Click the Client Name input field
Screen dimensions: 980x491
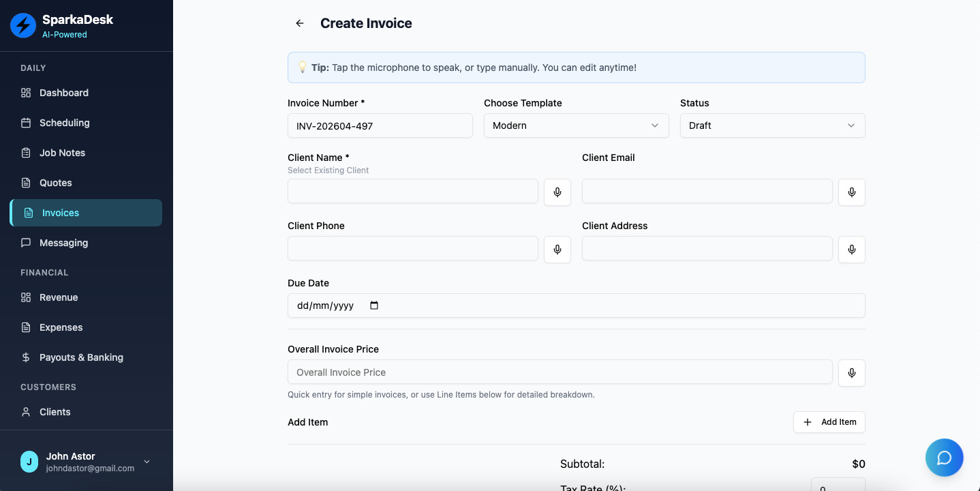[413, 191]
